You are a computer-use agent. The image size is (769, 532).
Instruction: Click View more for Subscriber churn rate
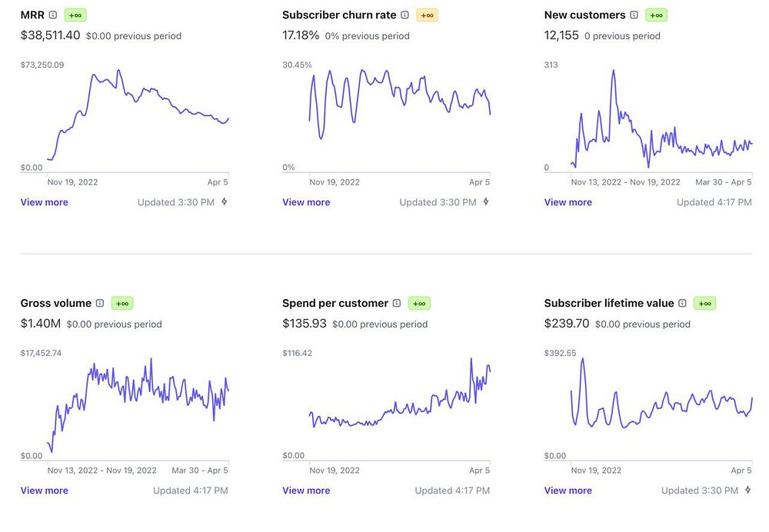[306, 202]
